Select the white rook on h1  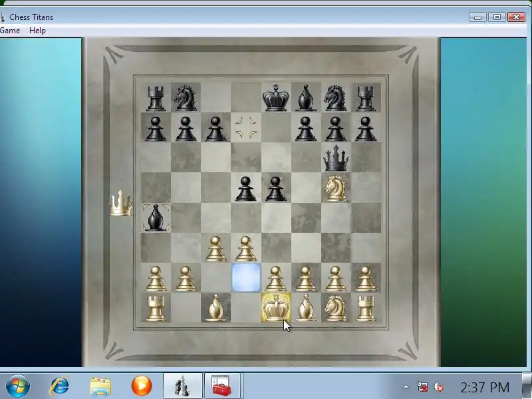[x=365, y=309]
